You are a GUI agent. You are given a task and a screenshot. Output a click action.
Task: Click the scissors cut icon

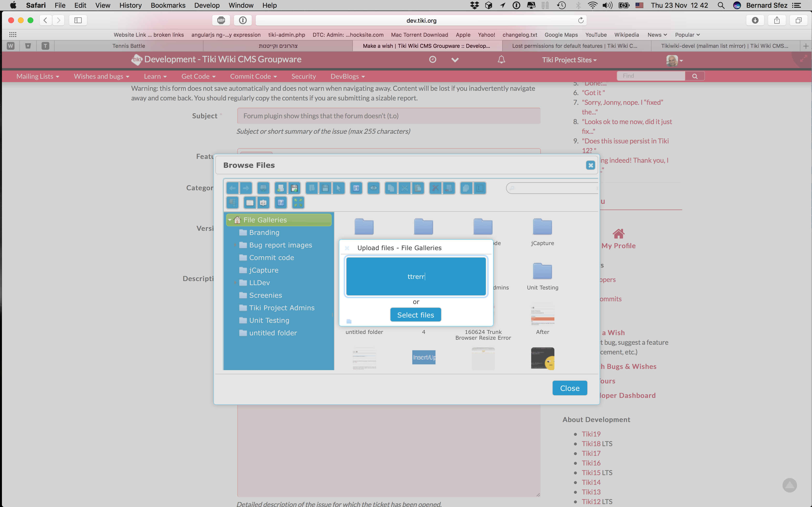pyautogui.click(x=405, y=188)
